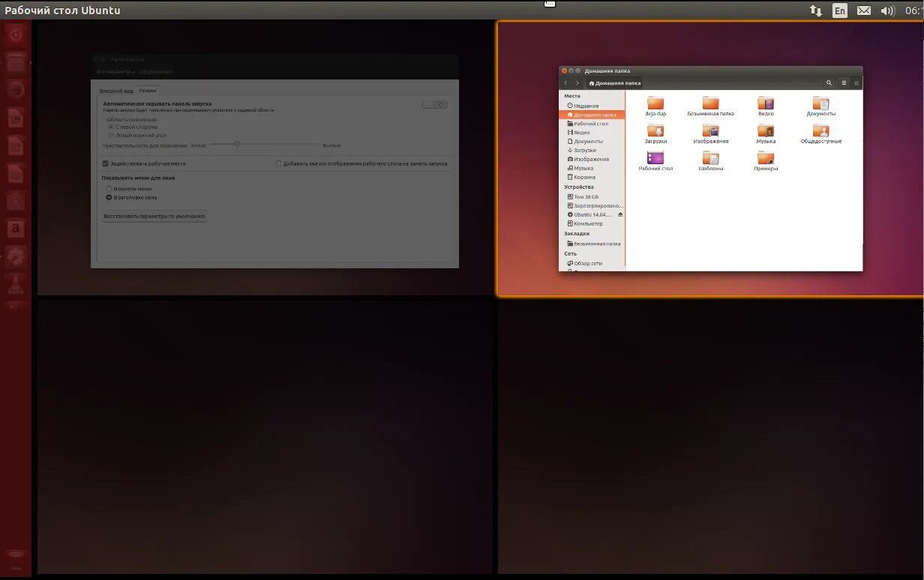Open the Видео folder icon in main pane
924x580 pixels.
pos(766,103)
